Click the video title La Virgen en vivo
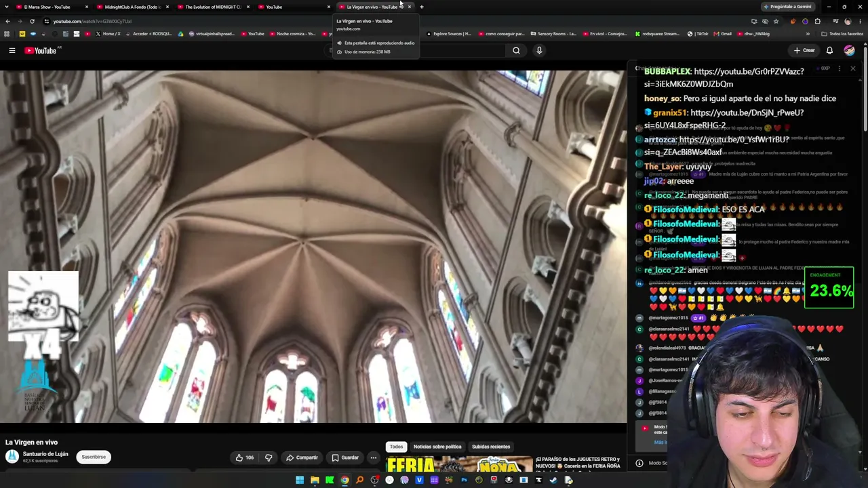The width and height of the screenshot is (868, 488). (32, 442)
